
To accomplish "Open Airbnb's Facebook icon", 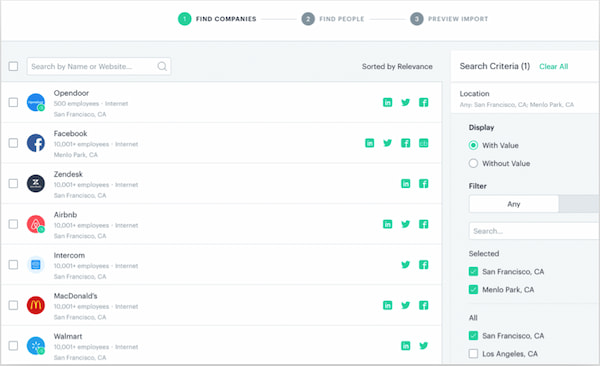I will coord(423,224).
